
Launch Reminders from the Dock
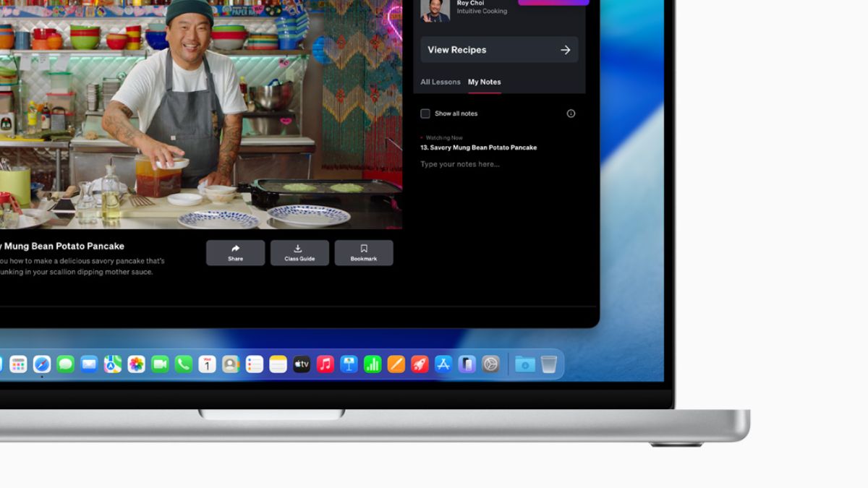click(x=255, y=364)
